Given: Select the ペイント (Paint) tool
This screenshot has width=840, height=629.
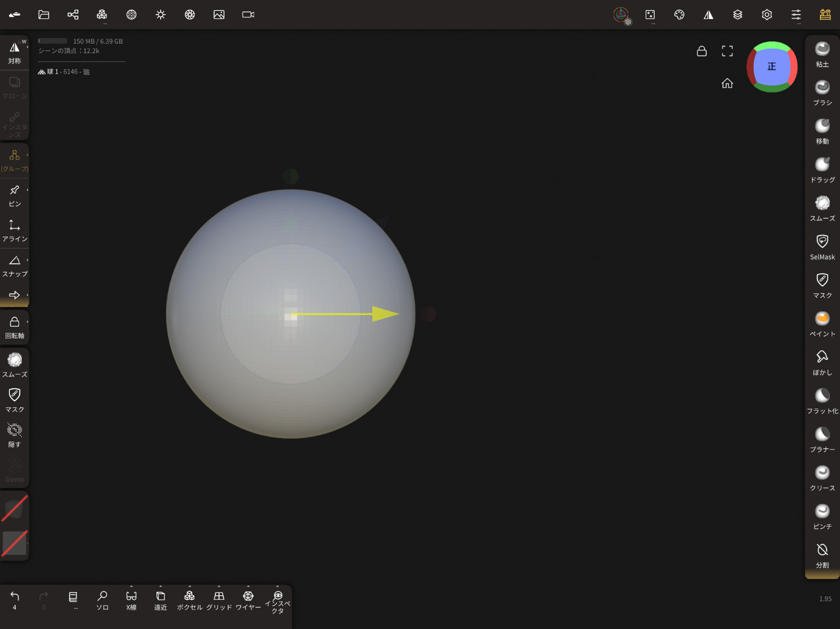Looking at the screenshot, I should pyautogui.click(x=822, y=324).
